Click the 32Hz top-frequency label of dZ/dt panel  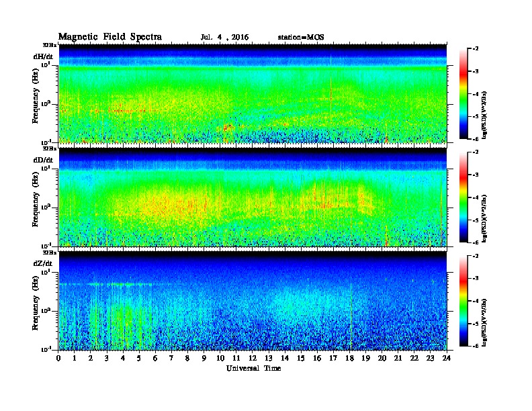click(50, 253)
